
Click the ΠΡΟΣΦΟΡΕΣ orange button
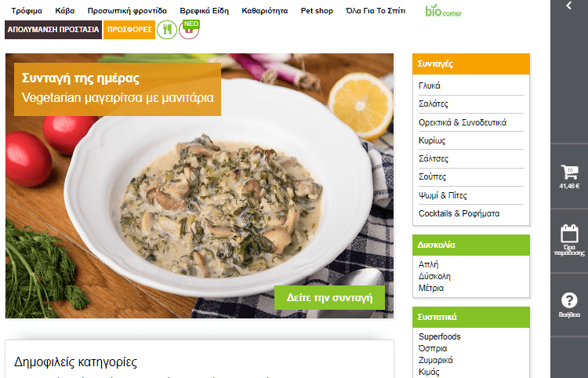pyautogui.click(x=129, y=30)
